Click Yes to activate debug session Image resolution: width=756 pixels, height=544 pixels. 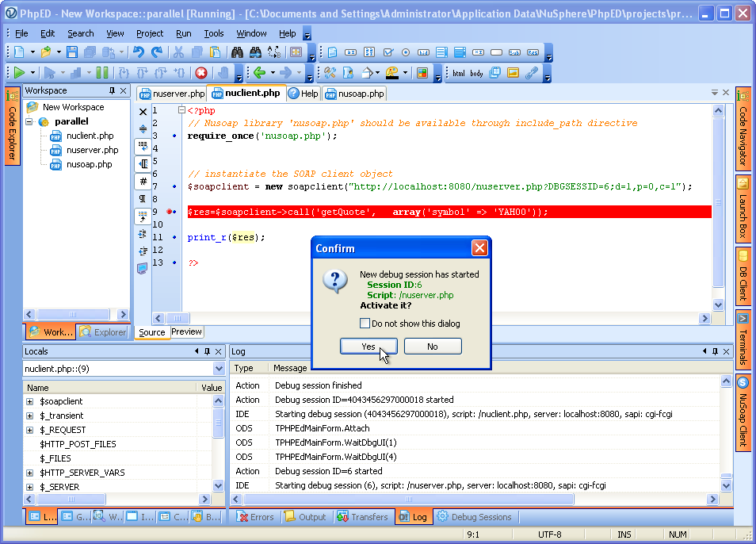368,347
